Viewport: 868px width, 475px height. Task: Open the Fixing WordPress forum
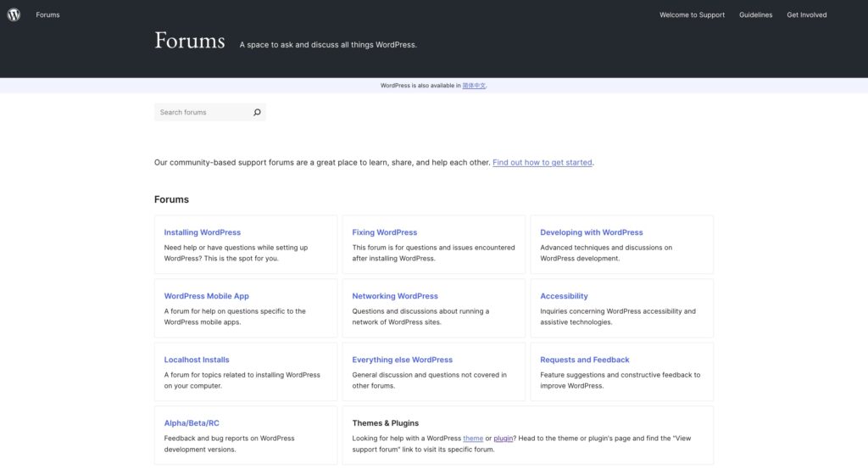click(384, 232)
